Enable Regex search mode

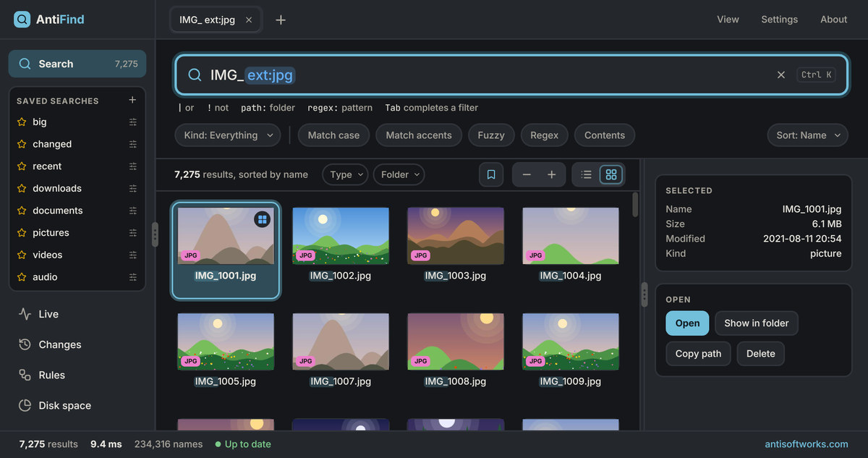[545, 135]
